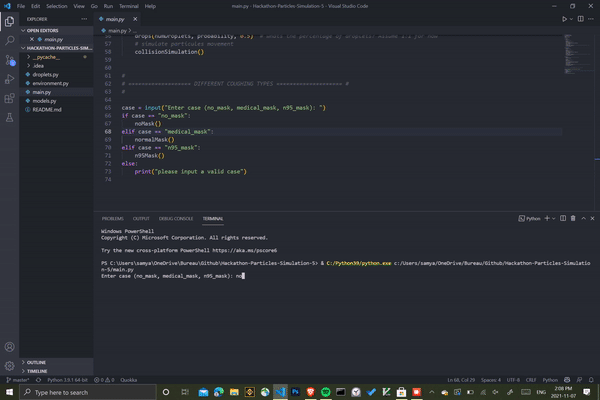Open the Source Control view

9,62
